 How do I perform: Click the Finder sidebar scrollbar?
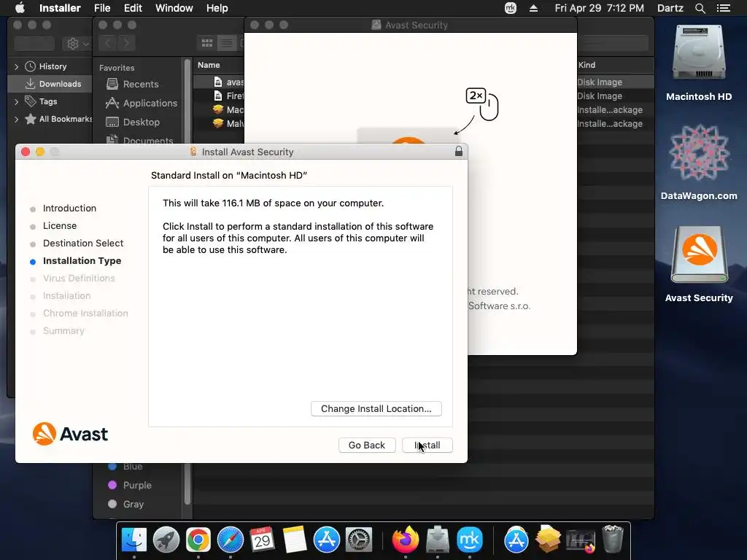click(x=187, y=483)
